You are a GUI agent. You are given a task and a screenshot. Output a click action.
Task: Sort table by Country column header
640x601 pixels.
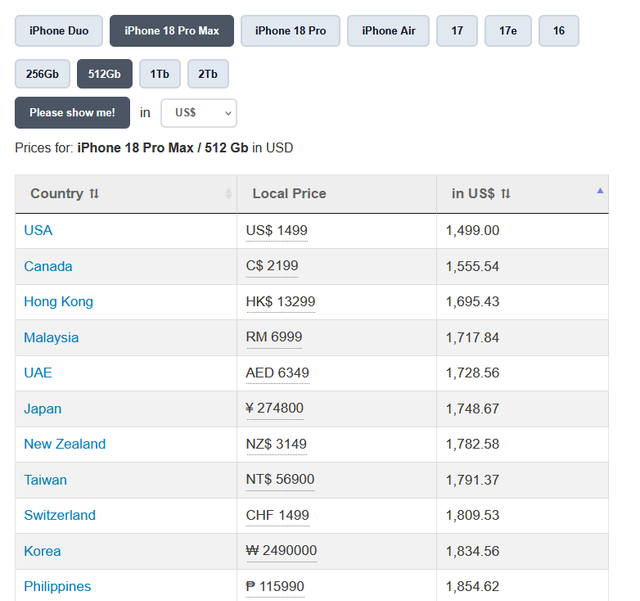click(126, 194)
